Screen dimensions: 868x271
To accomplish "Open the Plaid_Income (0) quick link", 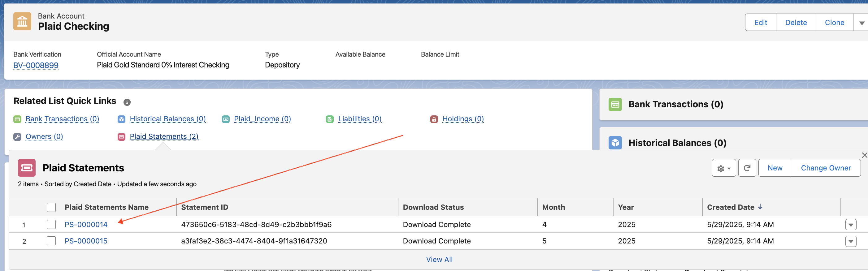I will [263, 119].
